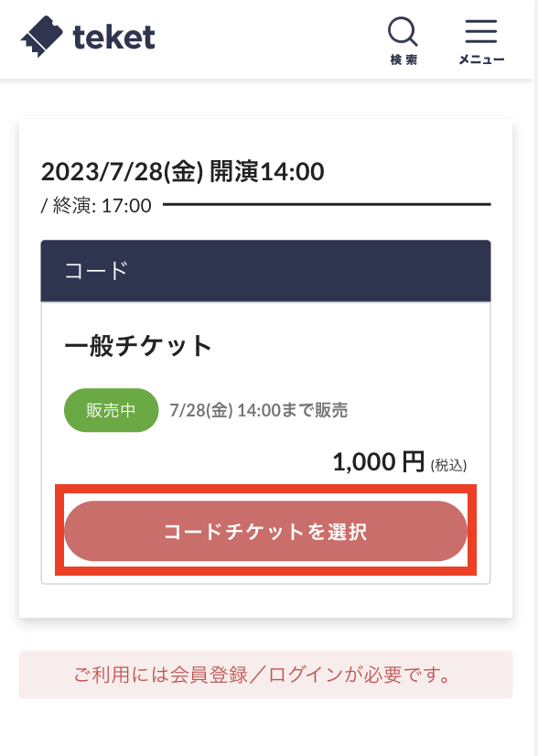Click the pink login-required notice banner

265,675
